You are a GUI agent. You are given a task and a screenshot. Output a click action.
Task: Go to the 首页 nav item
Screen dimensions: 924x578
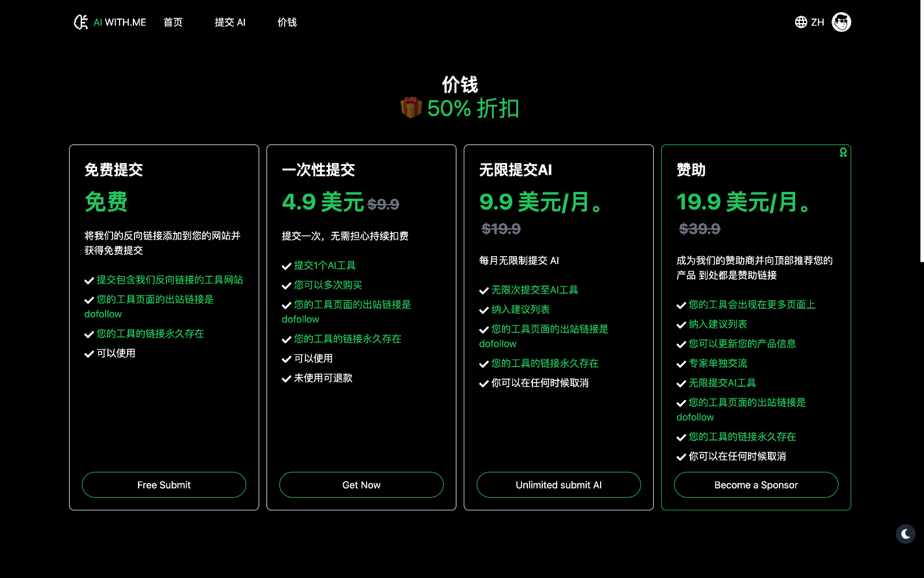pos(173,22)
